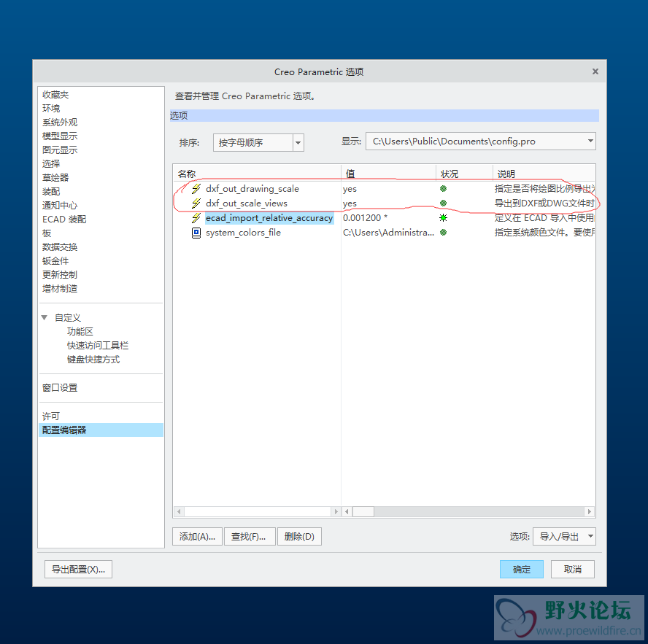Screen dimensions: 648x644
Task: Select 键盘快捷方式 under 自定义
Action: [x=93, y=360]
